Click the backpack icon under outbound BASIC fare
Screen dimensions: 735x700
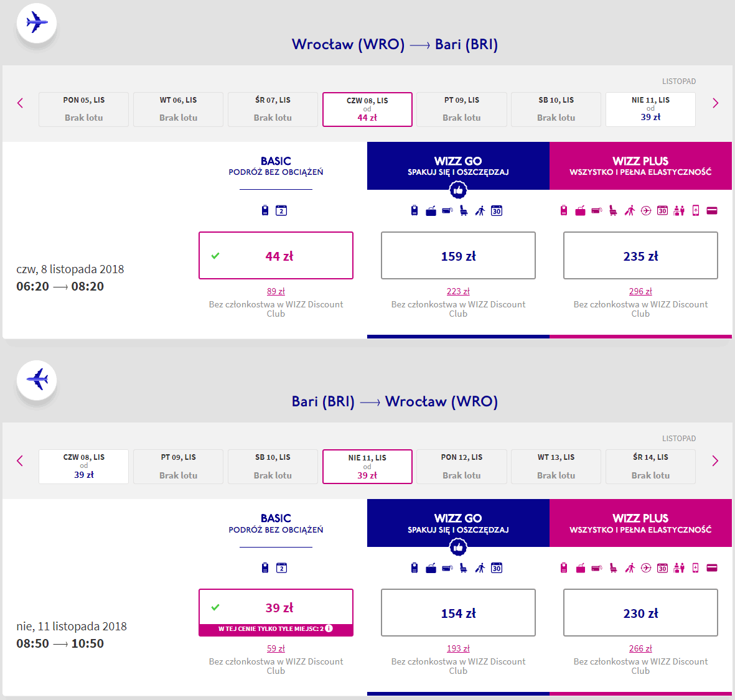pos(265,211)
